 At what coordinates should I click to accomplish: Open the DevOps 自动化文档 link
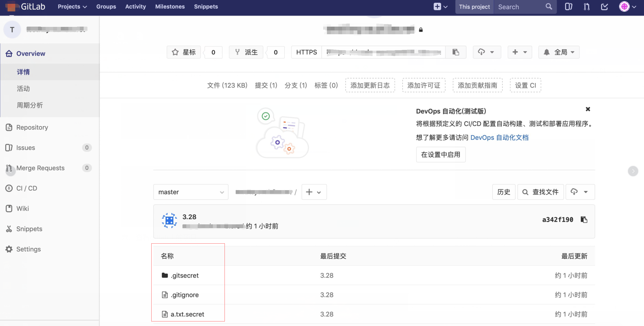(500, 137)
